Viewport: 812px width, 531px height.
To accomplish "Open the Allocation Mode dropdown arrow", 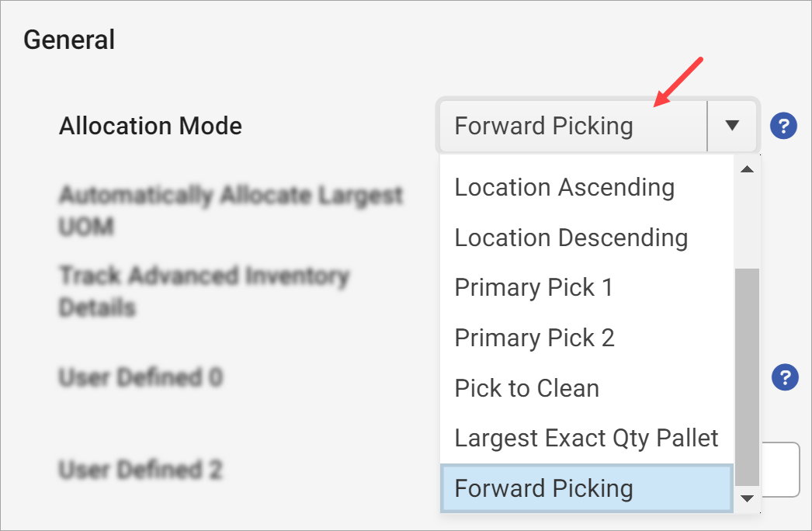I will 730,125.
